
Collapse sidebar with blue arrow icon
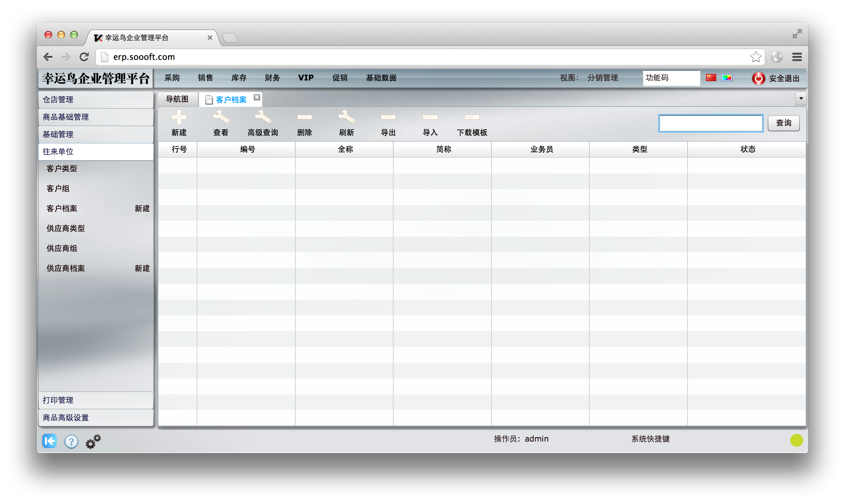pos(50,441)
